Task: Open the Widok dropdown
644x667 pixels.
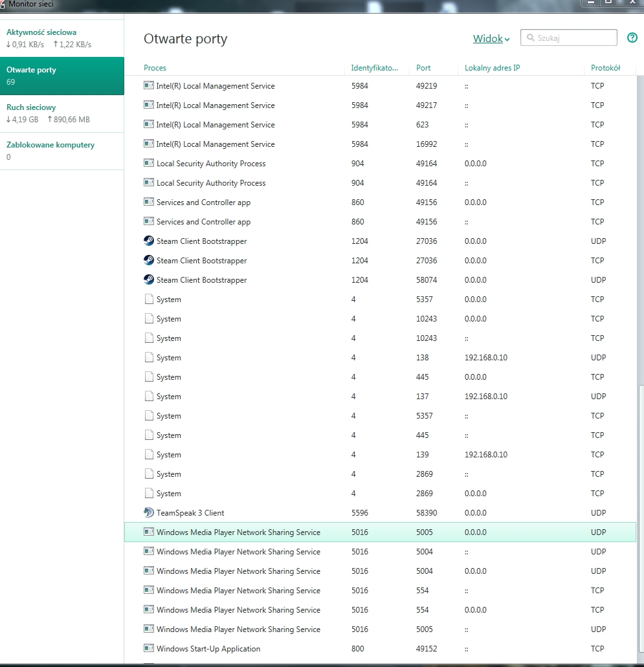Action: tap(491, 38)
